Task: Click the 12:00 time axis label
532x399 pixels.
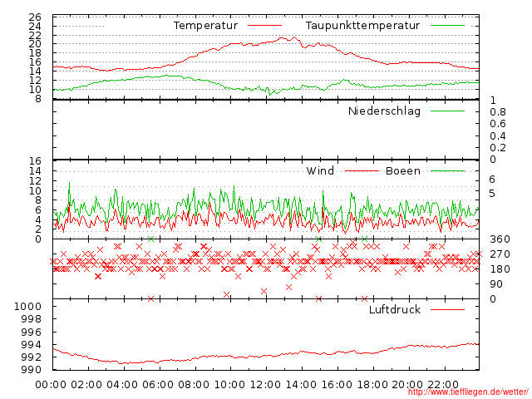Action: (265, 385)
